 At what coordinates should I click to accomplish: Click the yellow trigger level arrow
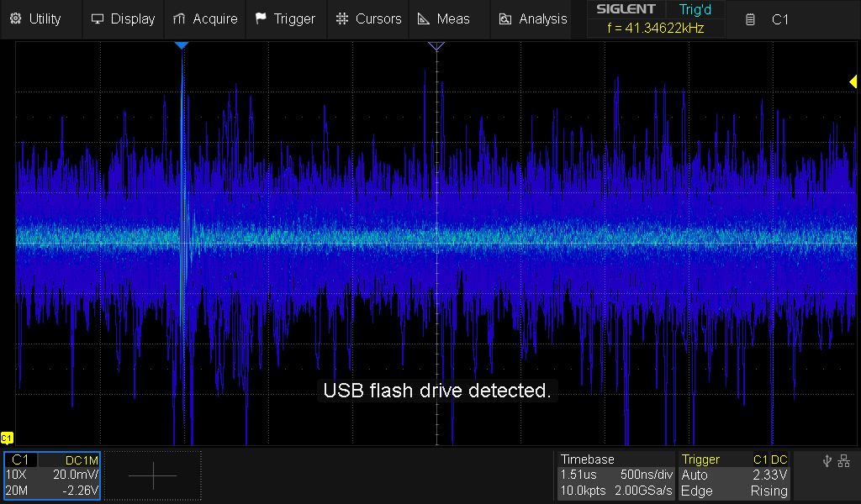[x=853, y=81]
